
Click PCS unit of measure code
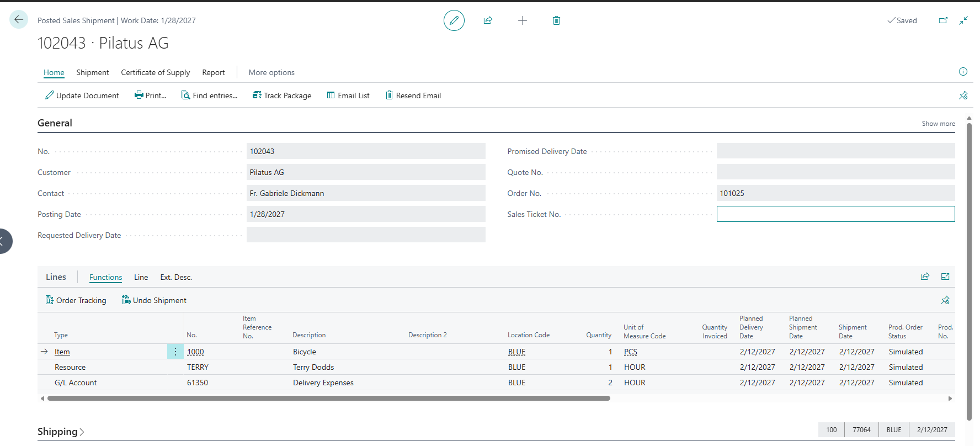pyautogui.click(x=631, y=352)
